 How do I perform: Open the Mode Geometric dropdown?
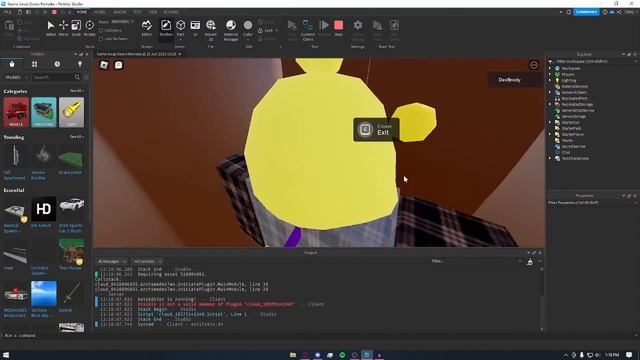click(122, 22)
